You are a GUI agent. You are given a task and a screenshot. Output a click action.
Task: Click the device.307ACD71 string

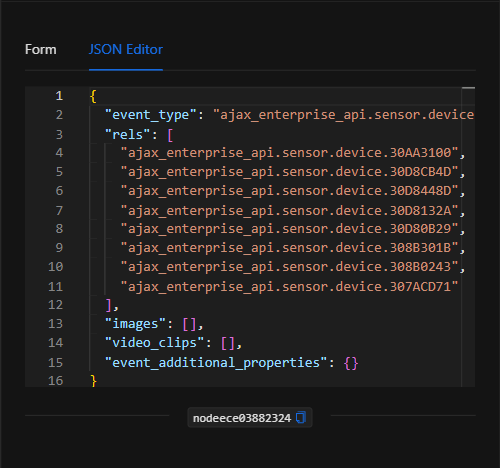[x=289, y=287]
